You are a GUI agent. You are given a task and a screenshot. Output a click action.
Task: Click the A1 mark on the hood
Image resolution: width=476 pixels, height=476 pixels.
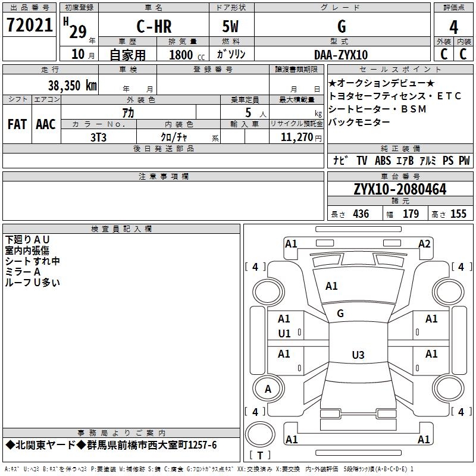click(331, 286)
